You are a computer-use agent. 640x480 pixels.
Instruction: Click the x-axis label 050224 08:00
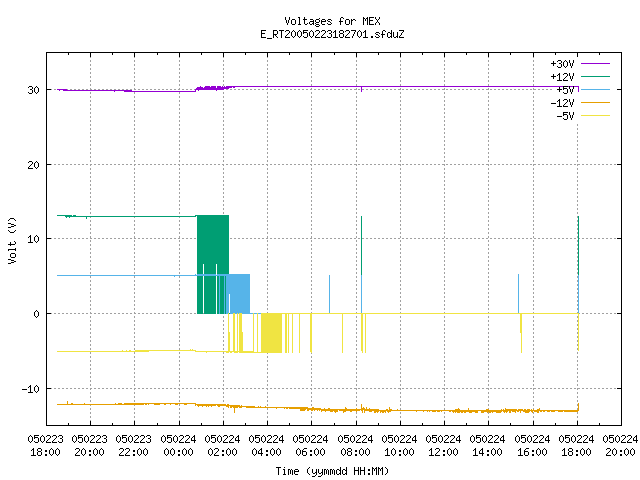click(356, 446)
